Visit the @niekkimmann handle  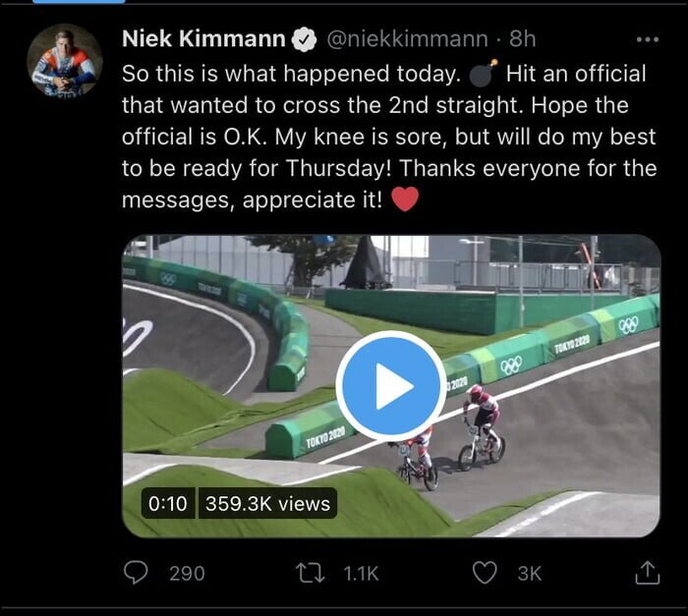pos(407,39)
